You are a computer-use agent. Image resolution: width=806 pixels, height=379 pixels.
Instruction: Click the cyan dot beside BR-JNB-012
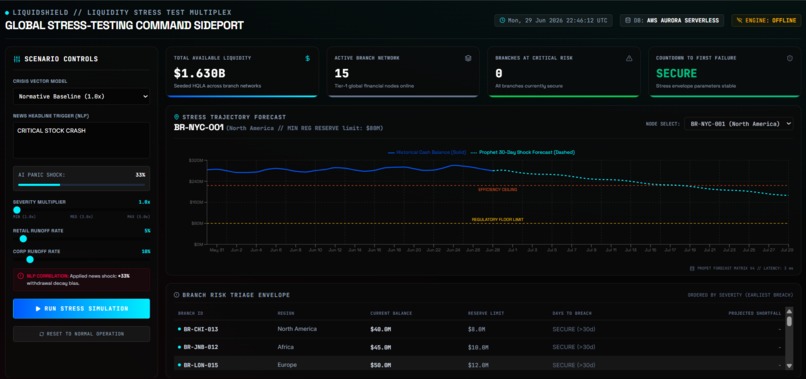coord(179,347)
